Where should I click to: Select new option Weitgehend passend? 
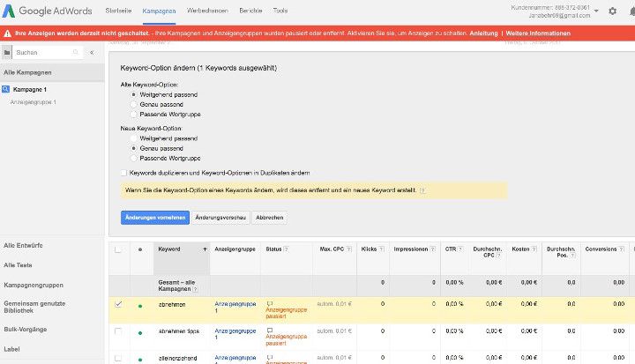click(133, 138)
